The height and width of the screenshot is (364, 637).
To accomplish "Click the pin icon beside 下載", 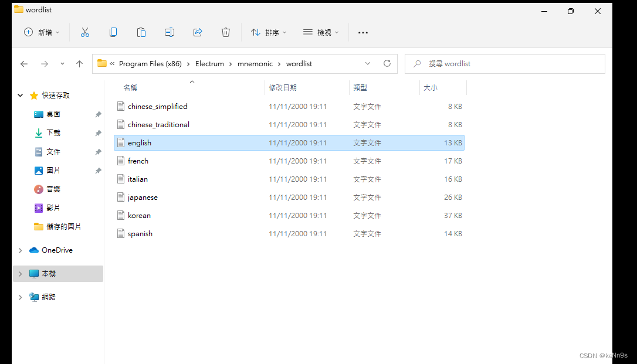I will click(99, 133).
